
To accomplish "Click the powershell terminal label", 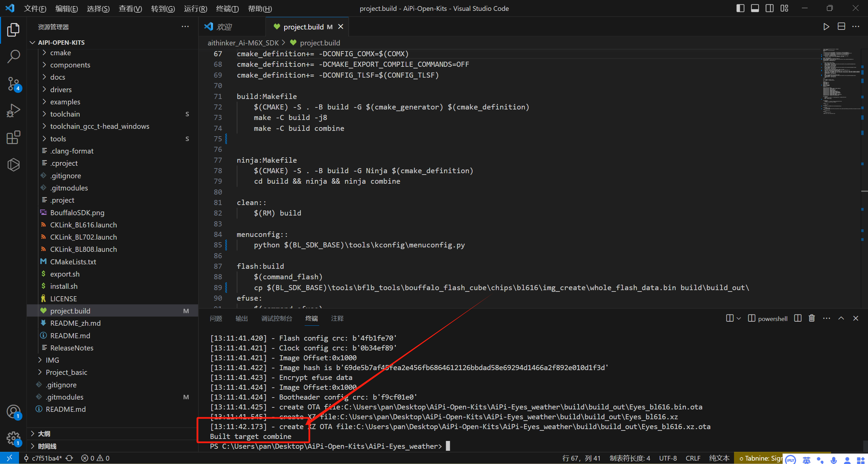I will click(773, 319).
